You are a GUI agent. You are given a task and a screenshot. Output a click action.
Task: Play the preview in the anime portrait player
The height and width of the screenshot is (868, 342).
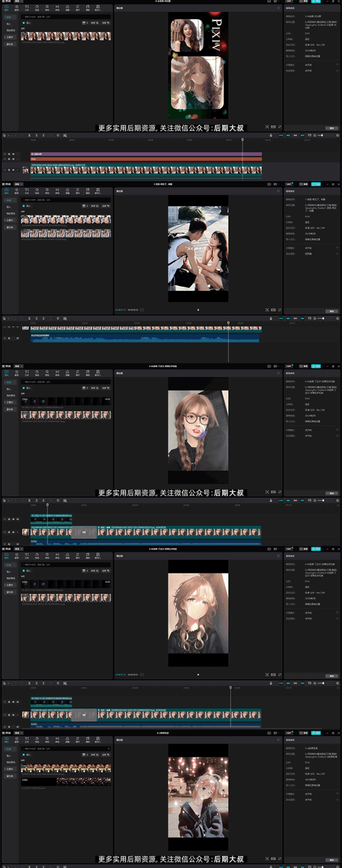pyautogui.click(x=198, y=674)
